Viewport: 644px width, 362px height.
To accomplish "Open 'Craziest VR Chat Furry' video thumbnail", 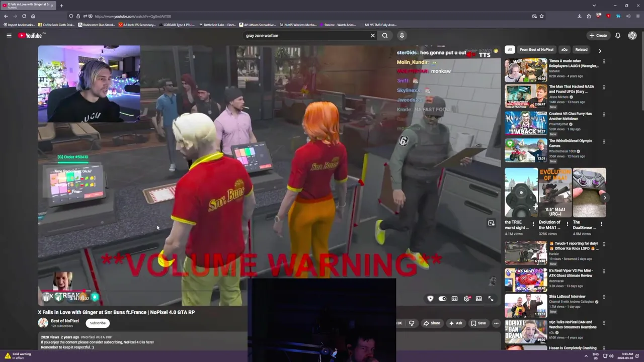I will 526,123.
